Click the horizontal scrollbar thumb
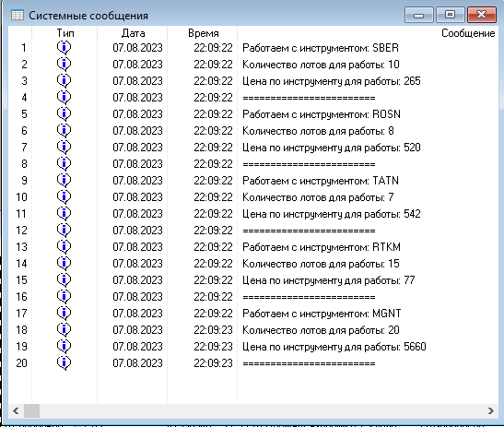 tap(32, 411)
